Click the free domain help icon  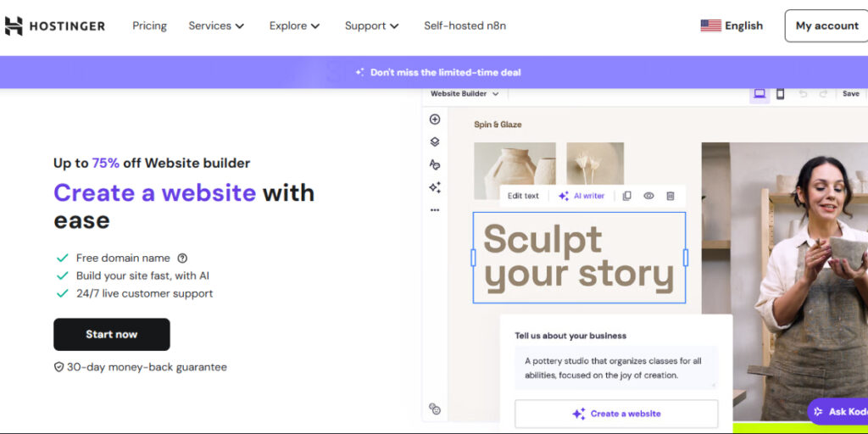[x=182, y=259]
